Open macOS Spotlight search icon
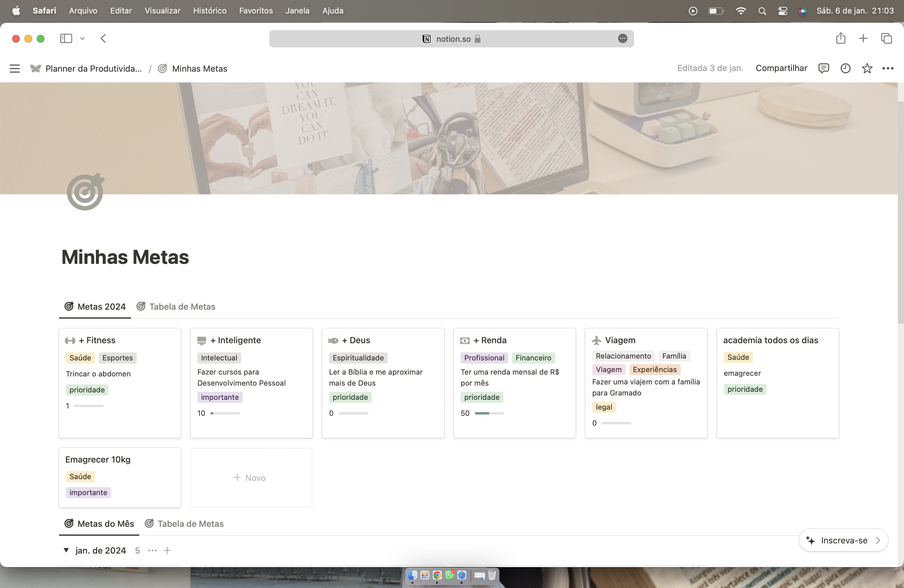This screenshot has height=588, width=904. 762,11
